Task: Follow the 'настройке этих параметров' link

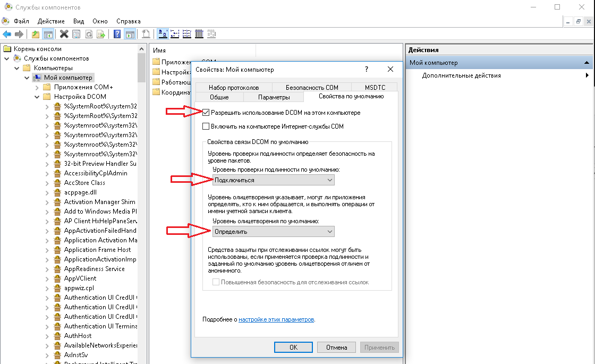Action: pyautogui.click(x=276, y=319)
